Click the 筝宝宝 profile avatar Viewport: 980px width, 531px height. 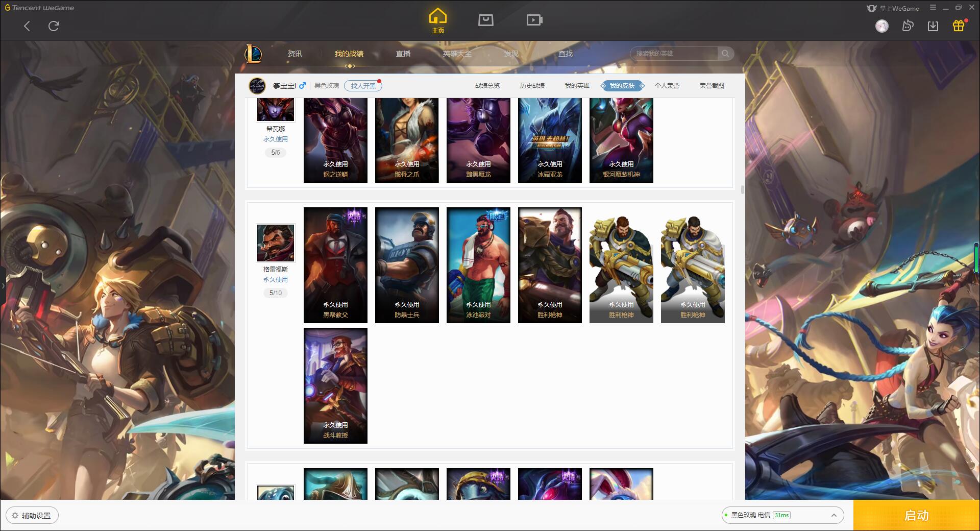257,86
